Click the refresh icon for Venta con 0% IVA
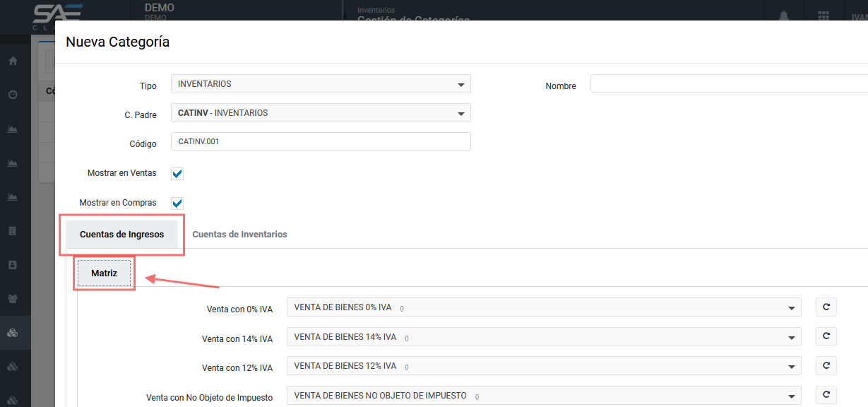 coord(826,307)
